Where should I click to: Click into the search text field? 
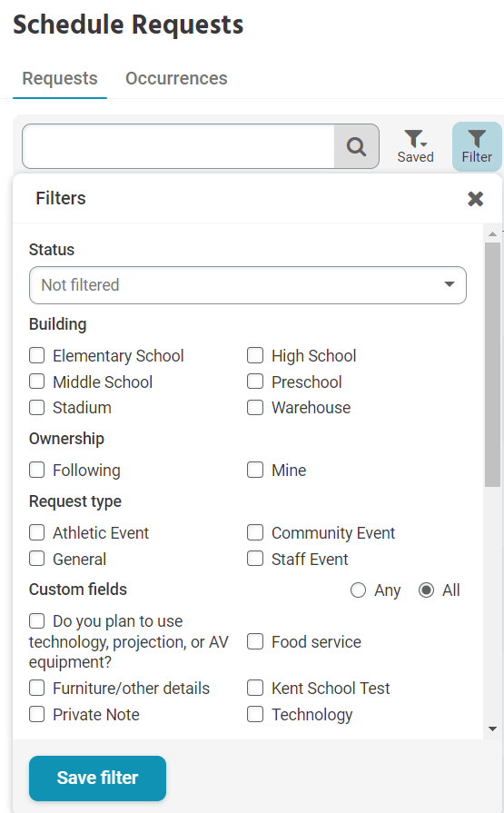point(178,147)
